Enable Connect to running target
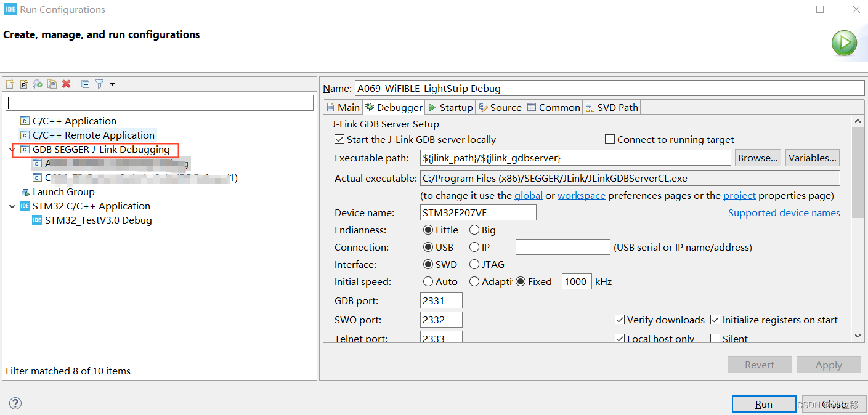This screenshot has width=868, height=415. [609, 139]
